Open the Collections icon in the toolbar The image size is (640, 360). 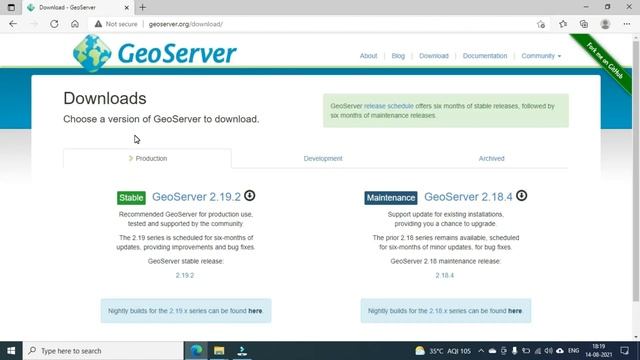coord(584,24)
